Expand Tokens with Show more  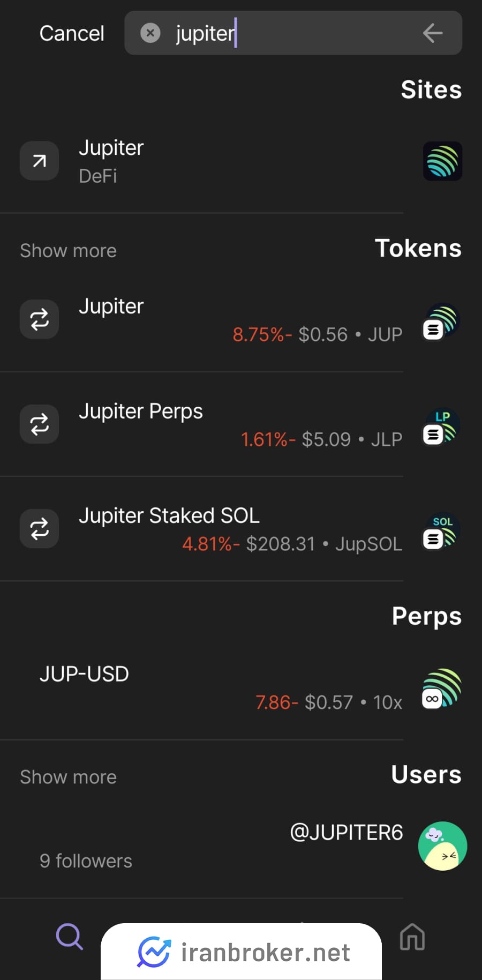(68, 251)
